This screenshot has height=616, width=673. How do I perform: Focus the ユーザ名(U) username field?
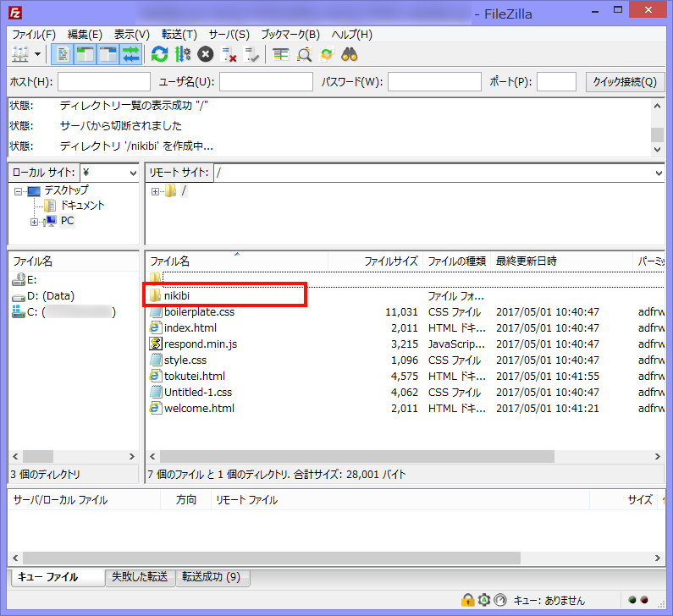point(266,81)
